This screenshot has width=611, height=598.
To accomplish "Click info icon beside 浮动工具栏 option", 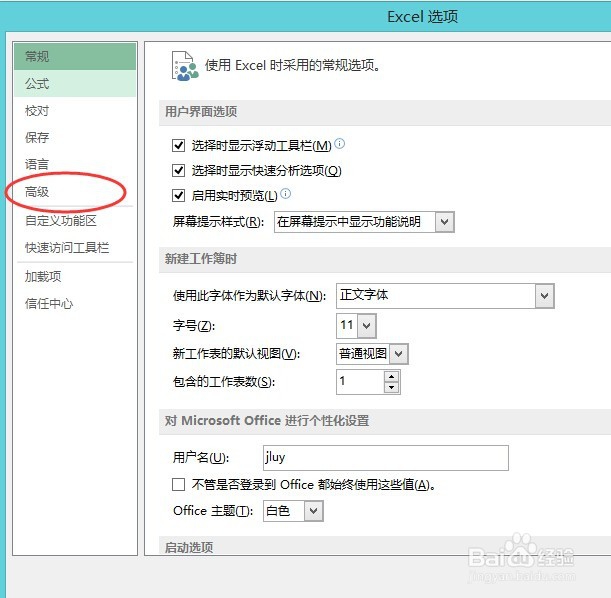I will coord(339,143).
